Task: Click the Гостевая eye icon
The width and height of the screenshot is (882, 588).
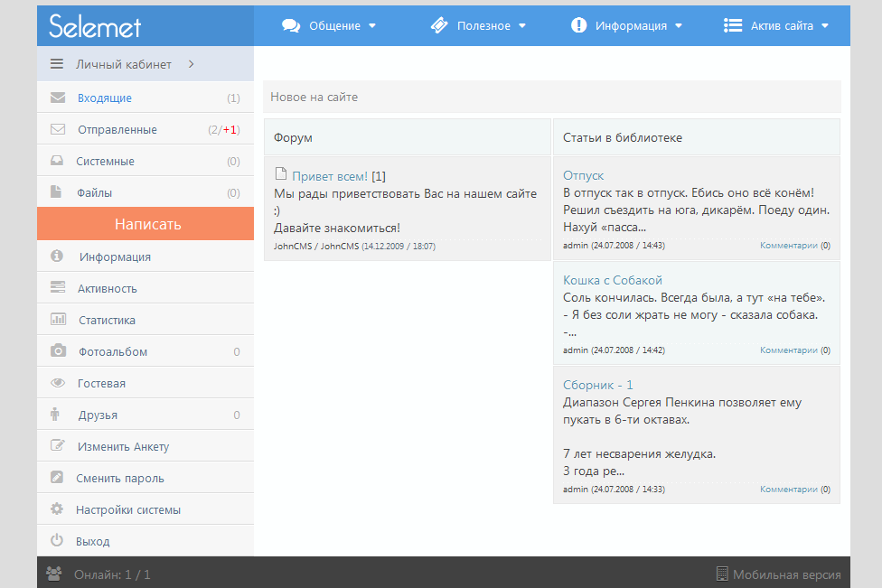Action: (x=58, y=383)
